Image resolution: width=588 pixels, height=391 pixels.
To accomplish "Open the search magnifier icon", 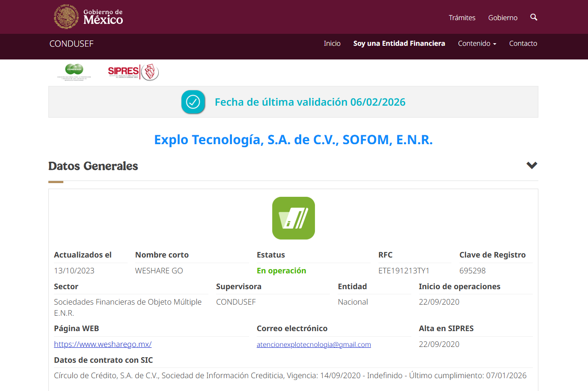I will 533,17.
